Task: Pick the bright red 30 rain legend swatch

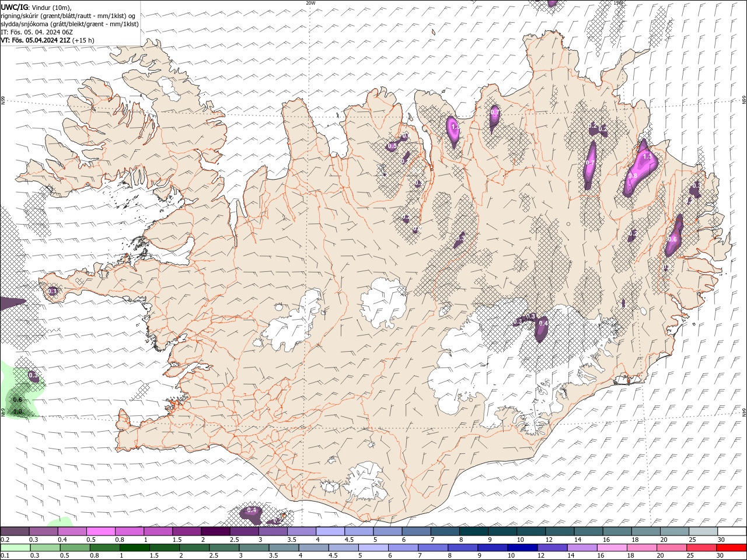Action: point(731,548)
